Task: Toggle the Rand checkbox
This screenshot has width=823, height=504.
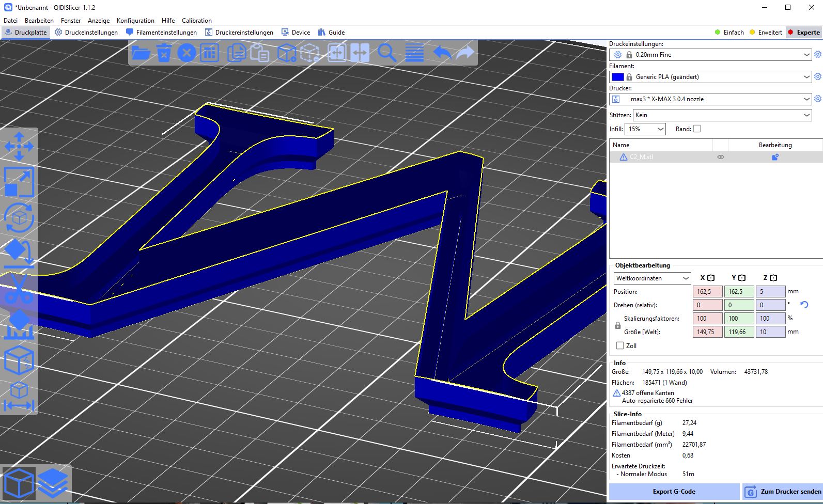Action: [697, 129]
